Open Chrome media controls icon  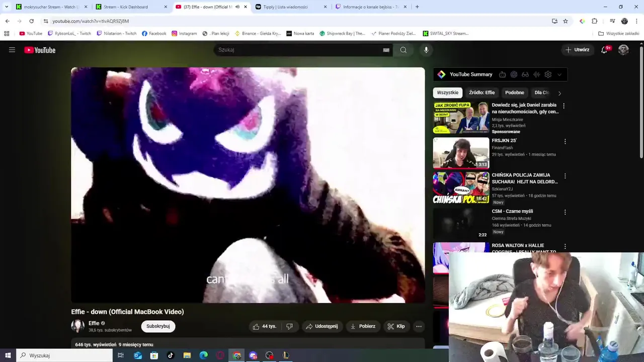pos(612,21)
